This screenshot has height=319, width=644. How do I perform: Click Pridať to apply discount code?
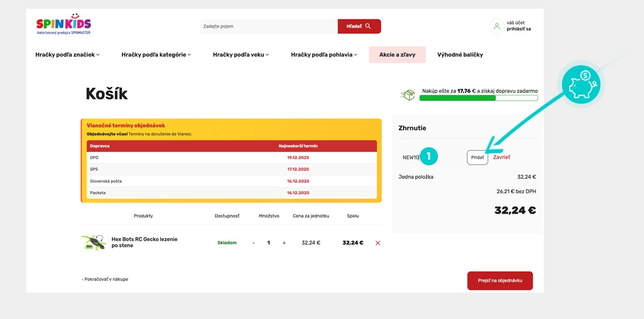tap(477, 157)
